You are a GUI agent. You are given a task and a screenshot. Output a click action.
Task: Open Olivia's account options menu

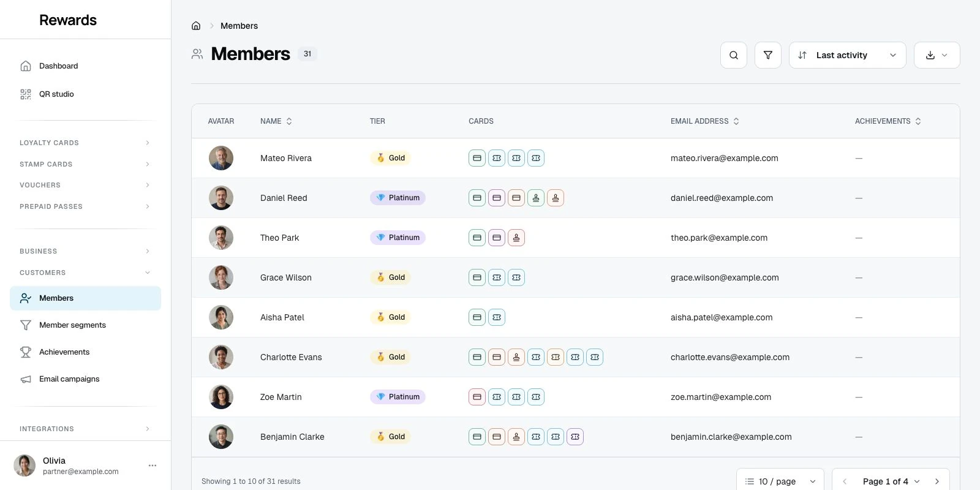tap(153, 466)
